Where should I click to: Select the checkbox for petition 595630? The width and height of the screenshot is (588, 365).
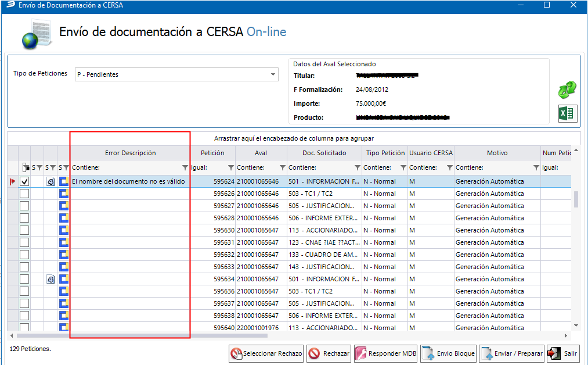click(x=24, y=231)
